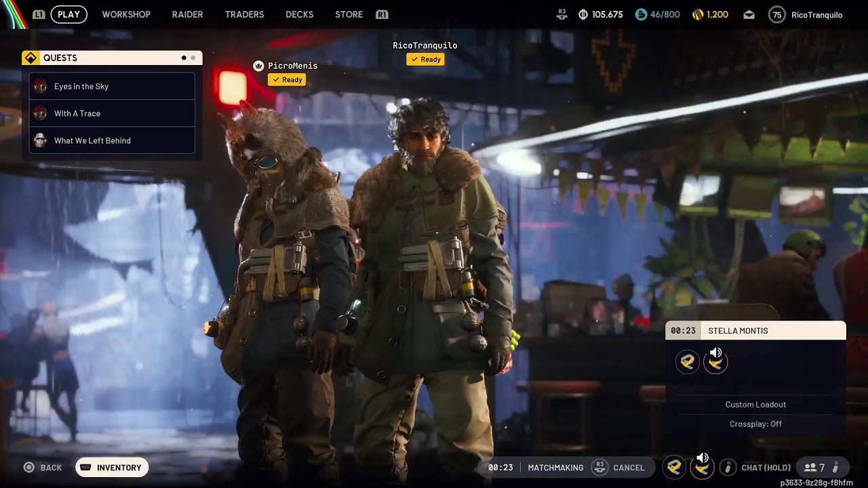Click the gold token icon by 1,200
This screenshot has width=868, height=488.
click(x=698, y=14)
